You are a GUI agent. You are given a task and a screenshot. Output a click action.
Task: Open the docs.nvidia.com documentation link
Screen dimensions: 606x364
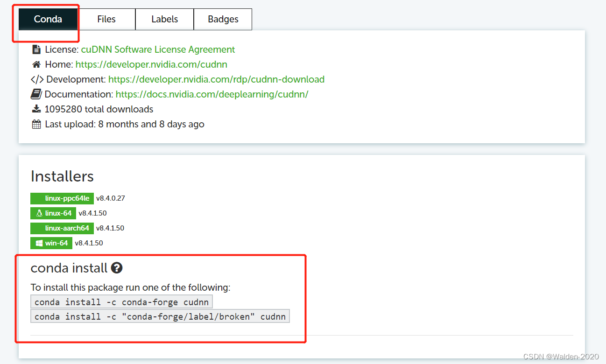click(x=212, y=94)
